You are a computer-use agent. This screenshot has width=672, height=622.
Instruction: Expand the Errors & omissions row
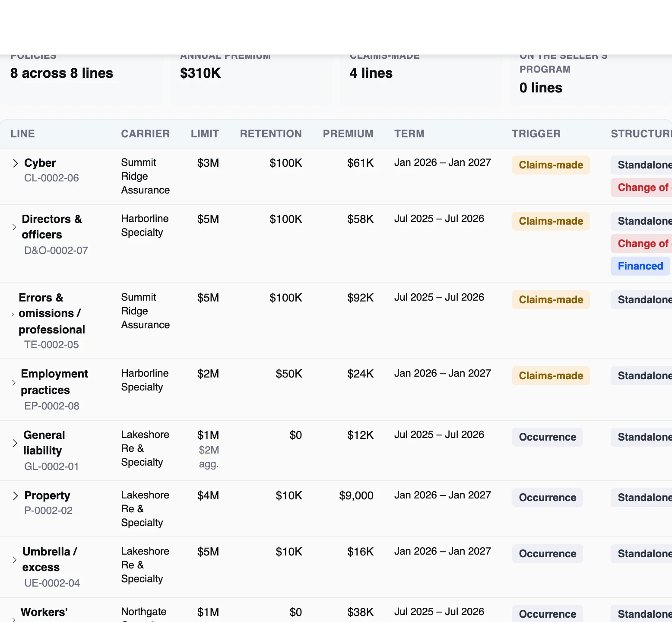coord(13,314)
